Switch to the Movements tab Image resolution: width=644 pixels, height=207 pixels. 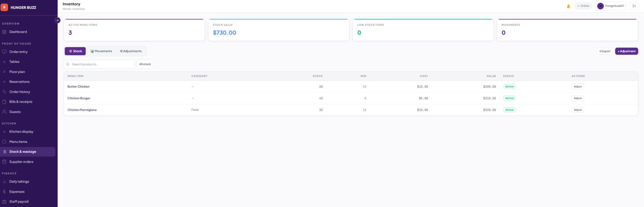101,51
